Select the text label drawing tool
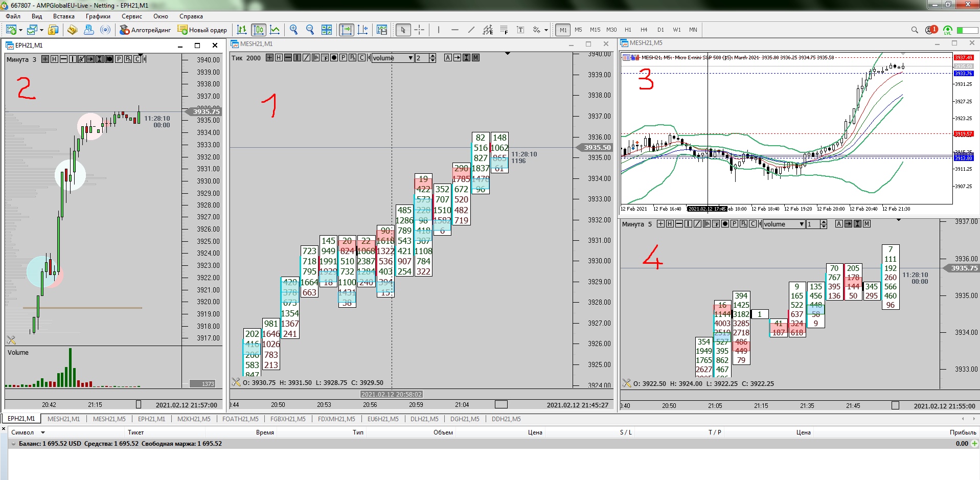This screenshot has height=480, width=980. click(x=520, y=30)
